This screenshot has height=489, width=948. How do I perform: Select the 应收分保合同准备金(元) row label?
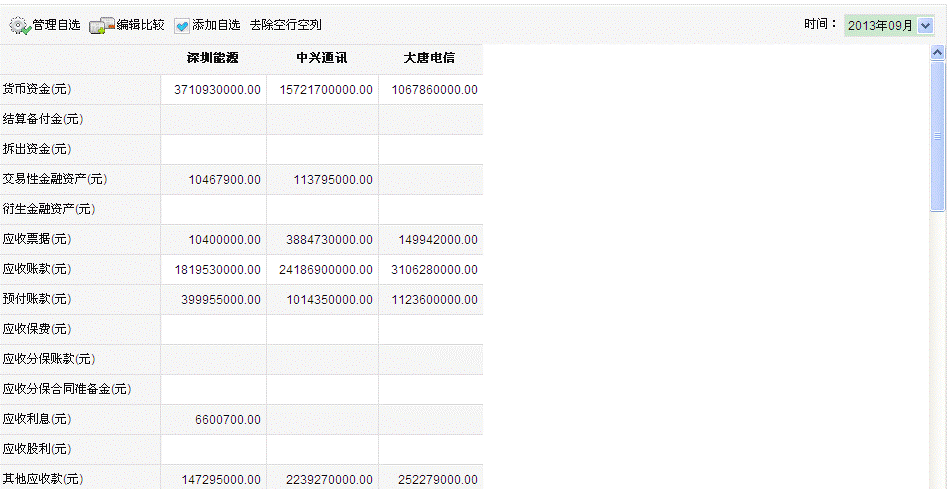tap(67, 389)
